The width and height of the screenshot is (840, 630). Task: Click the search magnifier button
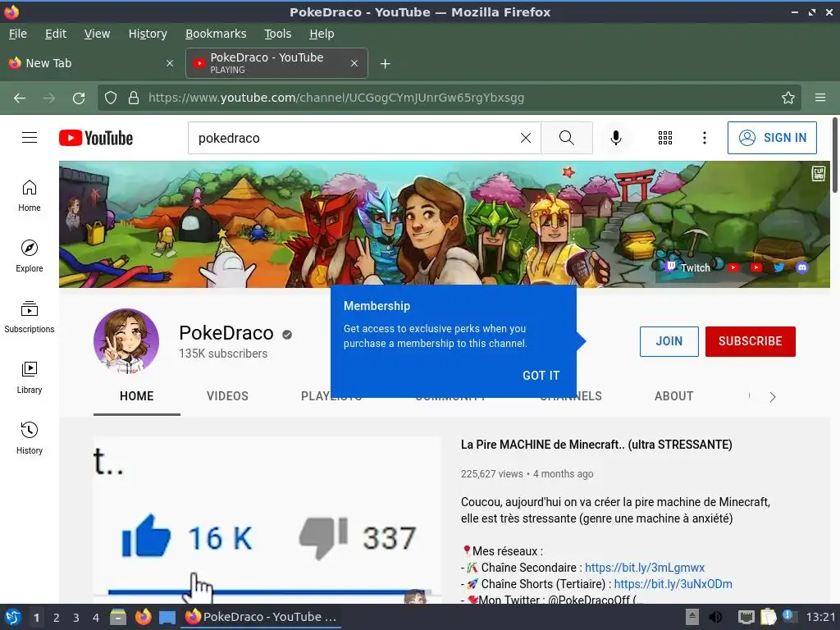click(x=566, y=138)
